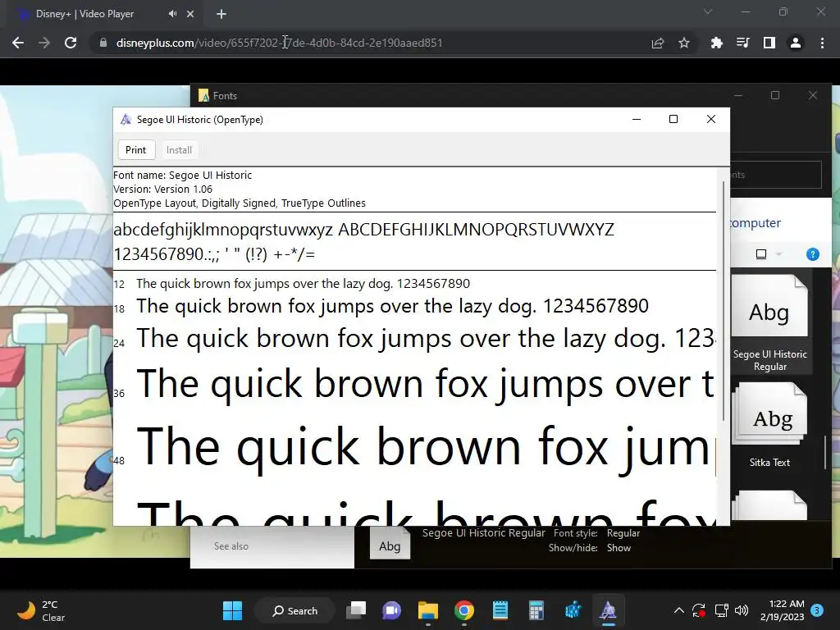This screenshot has height=630, width=840.
Task: Go back in Chrome browser
Action: coord(18,43)
